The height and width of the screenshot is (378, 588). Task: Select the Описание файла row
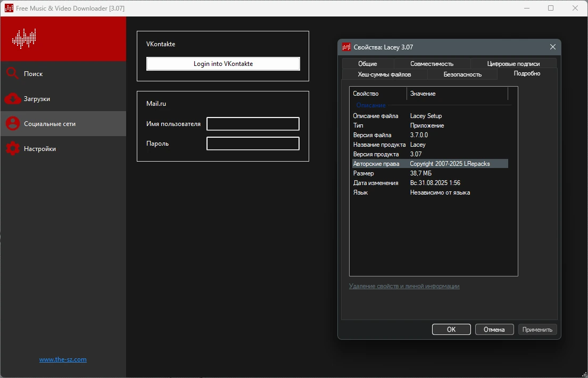[430, 116]
